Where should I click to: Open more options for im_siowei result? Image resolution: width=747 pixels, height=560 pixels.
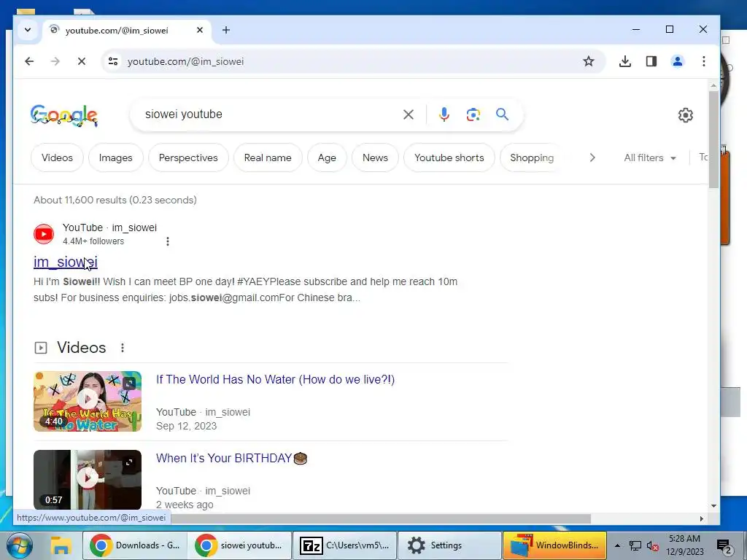[x=168, y=241]
